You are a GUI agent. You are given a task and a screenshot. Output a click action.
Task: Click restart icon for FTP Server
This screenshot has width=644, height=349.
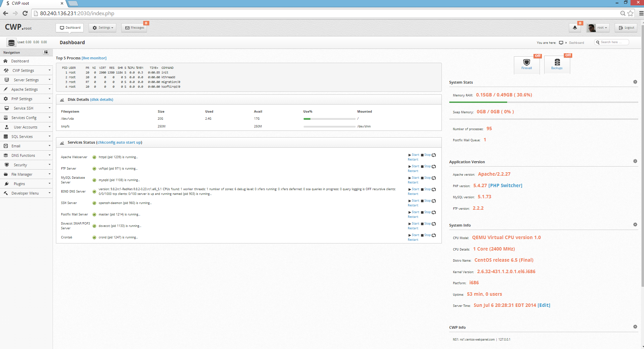434,167
